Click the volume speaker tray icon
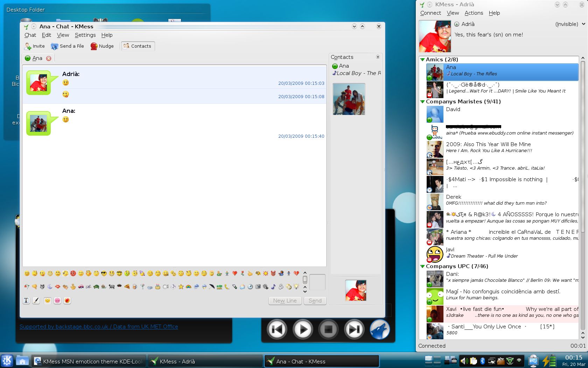Image resolution: width=588 pixels, height=368 pixels. point(464,361)
